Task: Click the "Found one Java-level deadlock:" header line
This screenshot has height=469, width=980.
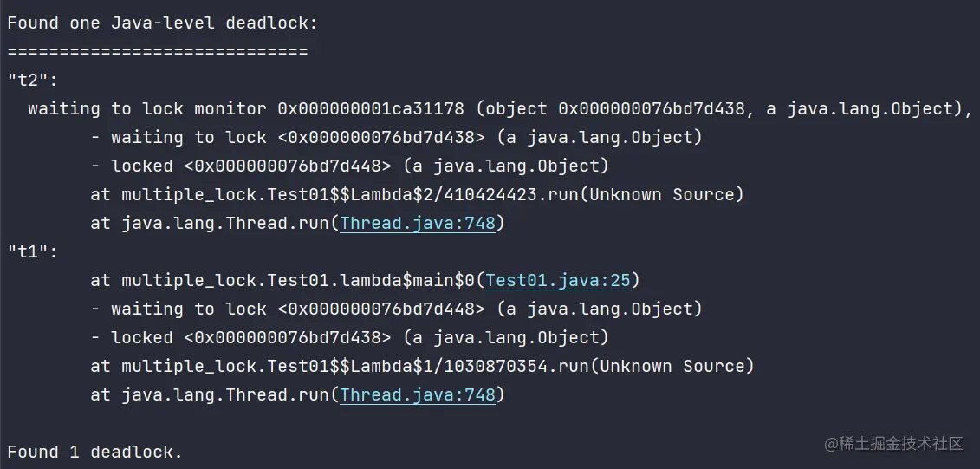Action: click(x=163, y=23)
